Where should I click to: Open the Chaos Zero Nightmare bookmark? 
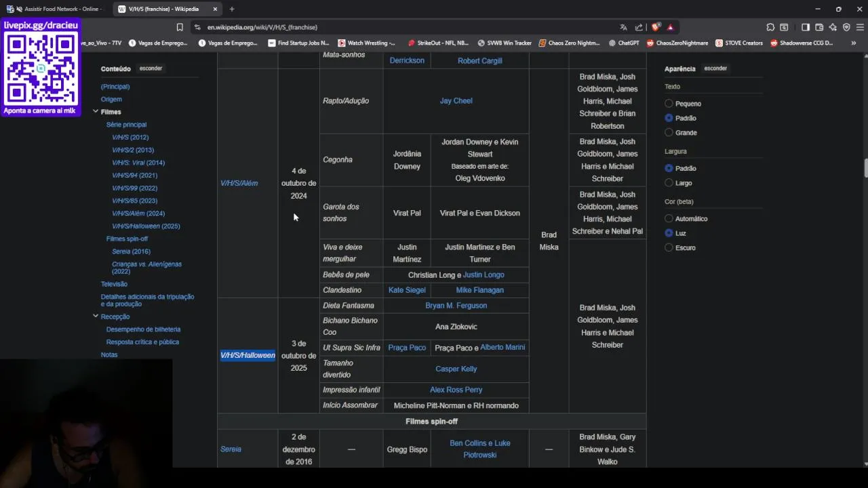pyautogui.click(x=570, y=43)
